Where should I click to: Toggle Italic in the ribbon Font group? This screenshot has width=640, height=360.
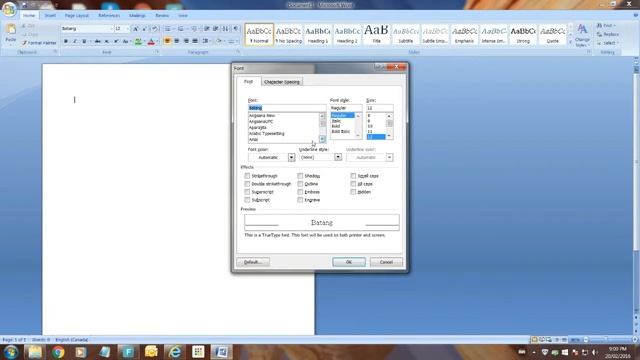(75, 41)
